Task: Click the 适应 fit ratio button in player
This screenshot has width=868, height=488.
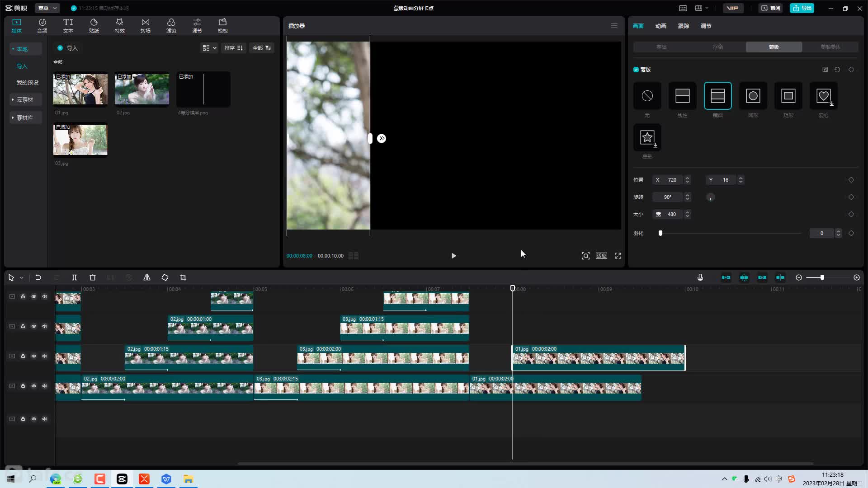Action: click(x=601, y=256)
